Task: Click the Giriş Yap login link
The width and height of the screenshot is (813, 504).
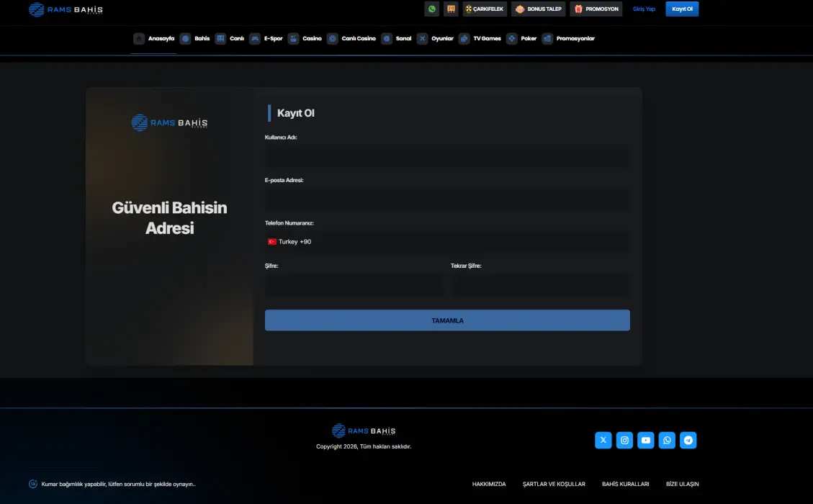Action: click(x=644, y=9)
